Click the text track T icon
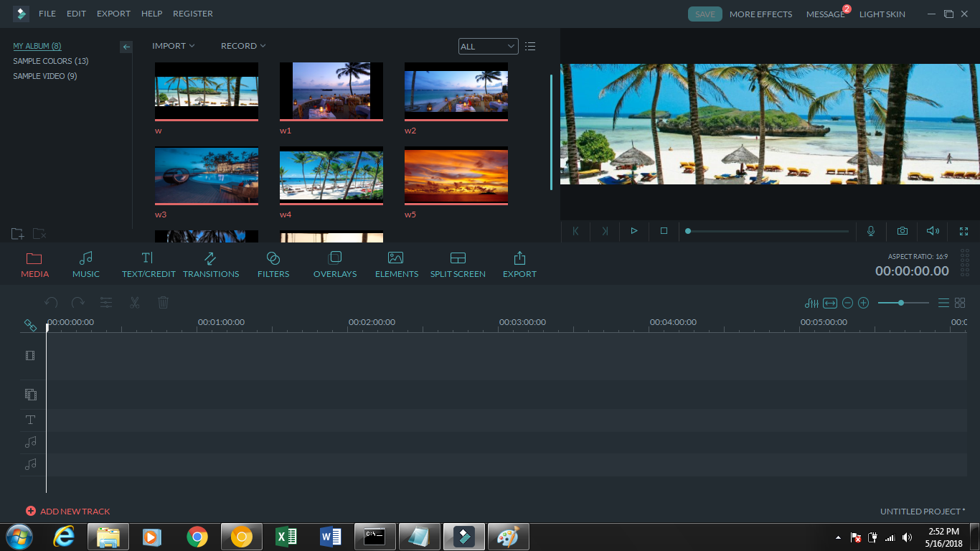The image size is (980, 551). pos(30,420)
